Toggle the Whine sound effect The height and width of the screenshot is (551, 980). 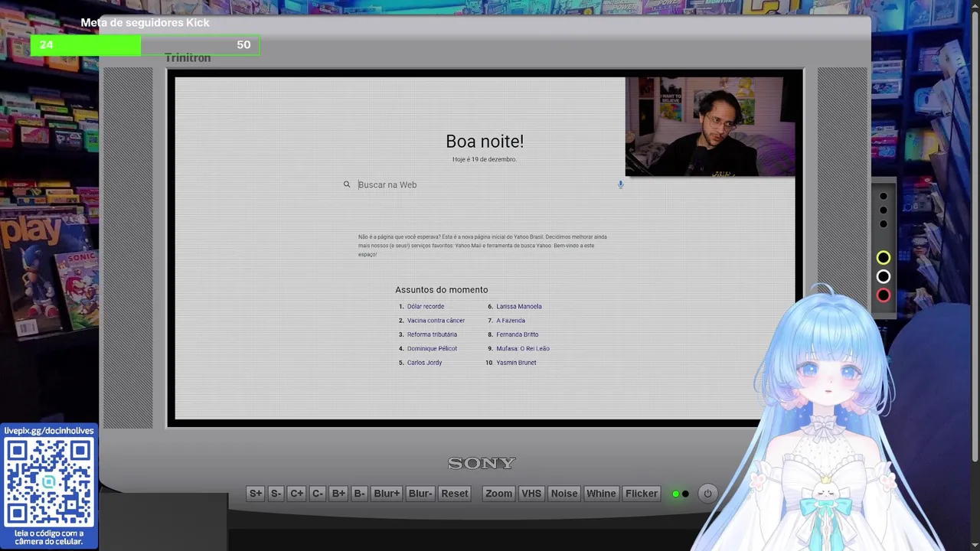[x=601, y=494]
